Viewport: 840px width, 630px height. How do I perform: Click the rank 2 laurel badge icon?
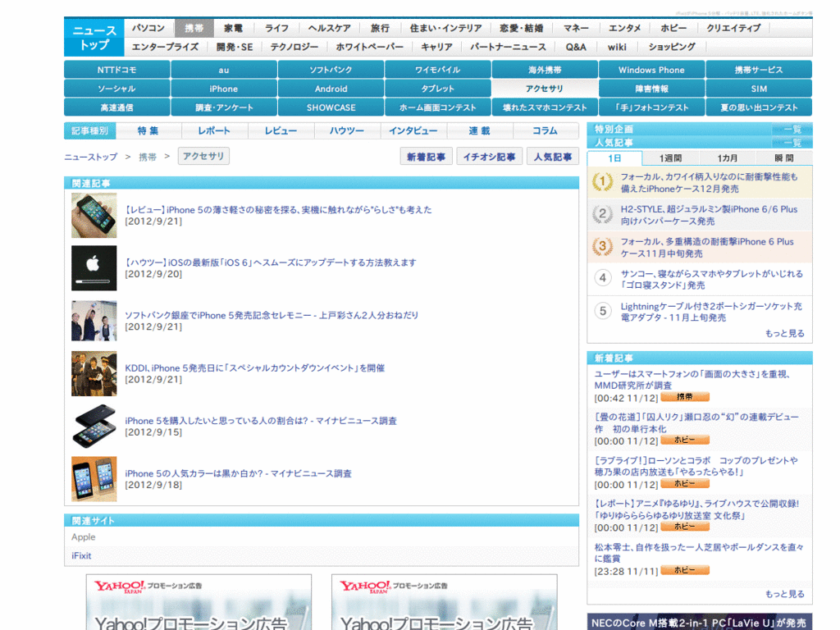pos(603,214)
